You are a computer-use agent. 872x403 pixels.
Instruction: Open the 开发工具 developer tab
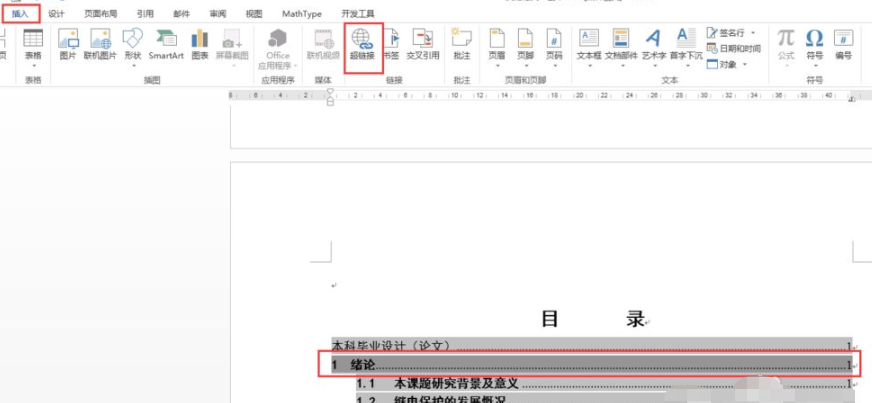358,14
